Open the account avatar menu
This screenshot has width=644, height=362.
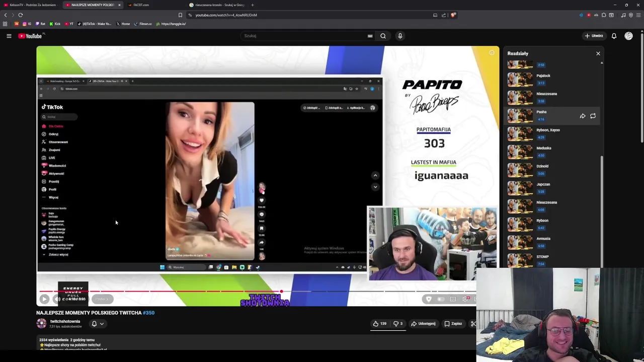pos(628,36)
